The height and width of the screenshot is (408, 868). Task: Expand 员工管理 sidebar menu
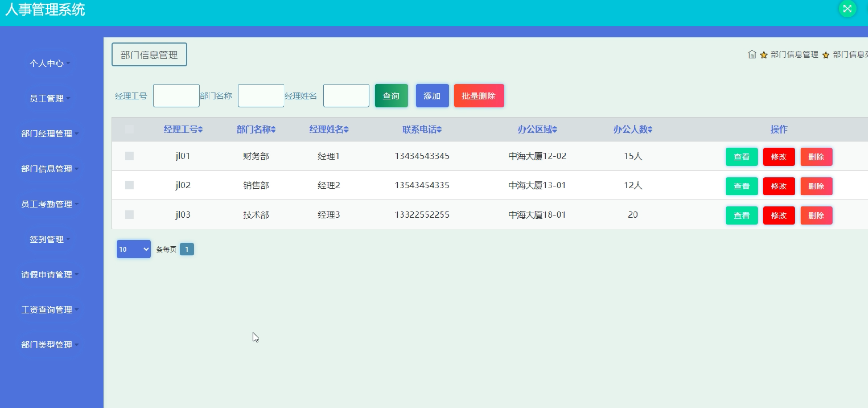point(50,98)
